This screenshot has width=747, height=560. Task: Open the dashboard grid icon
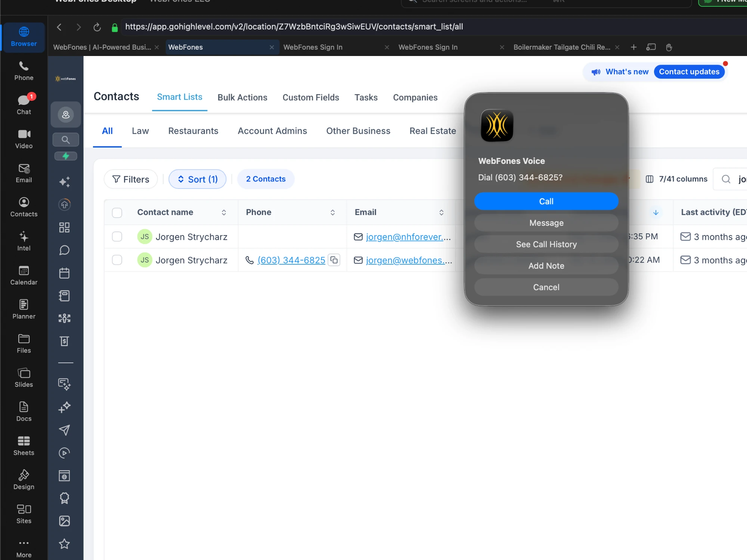(65, 227)
